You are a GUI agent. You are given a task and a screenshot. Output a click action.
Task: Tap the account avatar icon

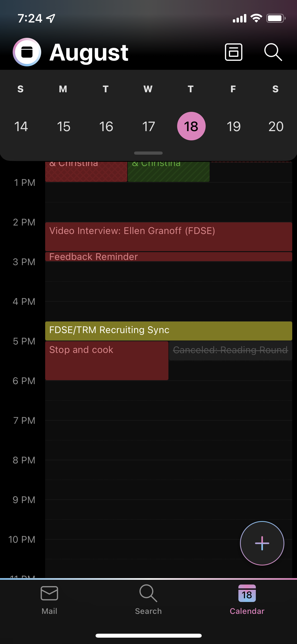click(27, 52)
